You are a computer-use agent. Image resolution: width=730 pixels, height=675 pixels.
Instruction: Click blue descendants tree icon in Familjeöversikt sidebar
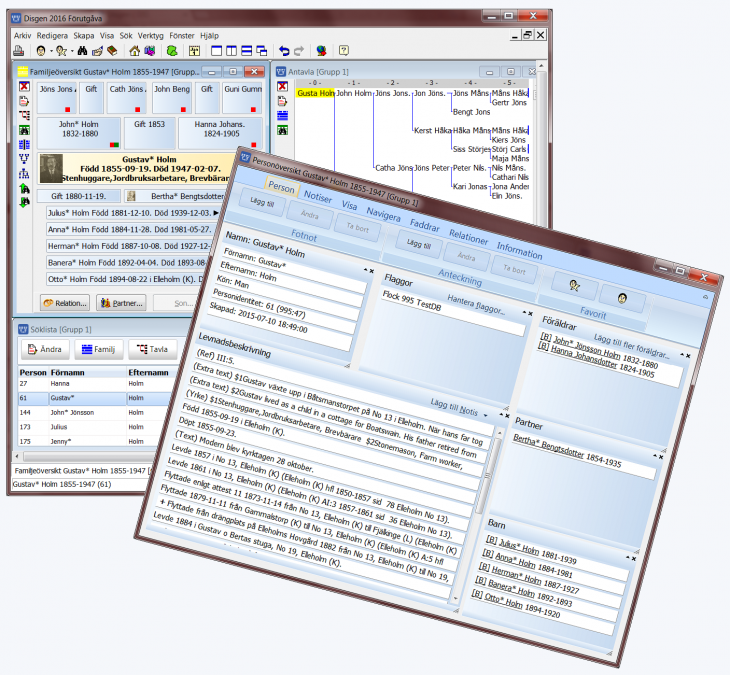pyautogui.click(x=24, y=173)
